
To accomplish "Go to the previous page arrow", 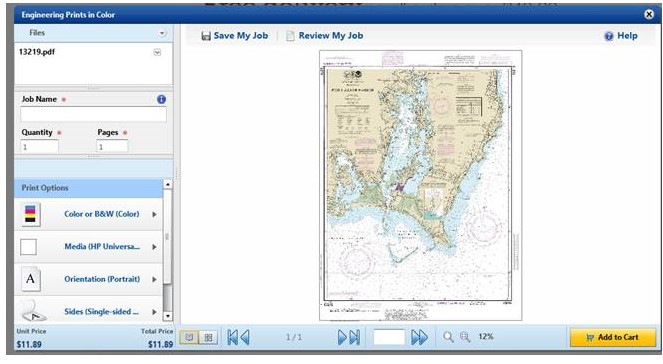I will pyautogui.click(x=244, y=337).
